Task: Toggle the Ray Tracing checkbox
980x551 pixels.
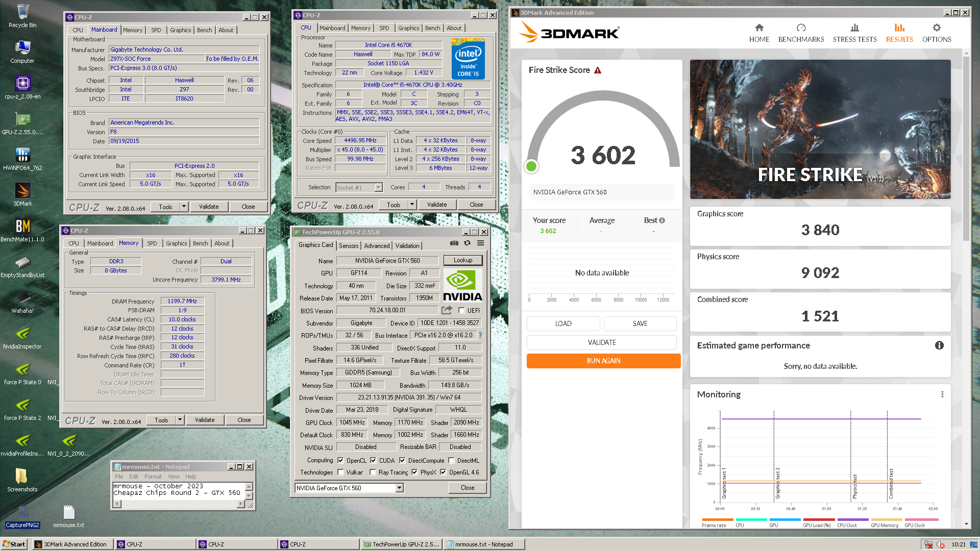Action: tap(373, 472)
